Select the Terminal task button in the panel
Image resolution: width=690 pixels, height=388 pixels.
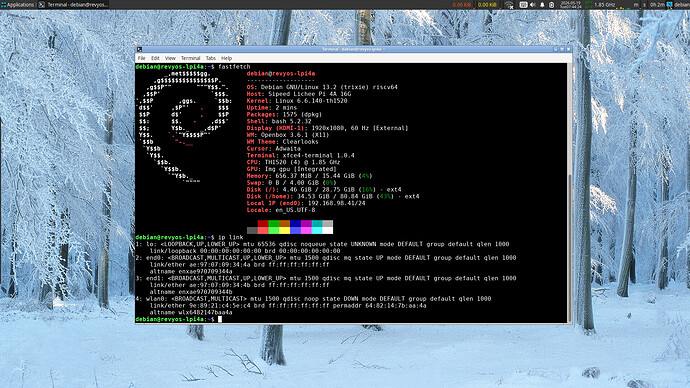[73, 5]
